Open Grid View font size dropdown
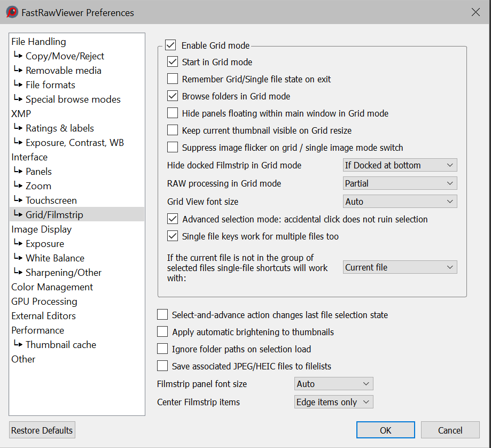The height and width of the screenshot is (448, 491). (x=400, y=202)
